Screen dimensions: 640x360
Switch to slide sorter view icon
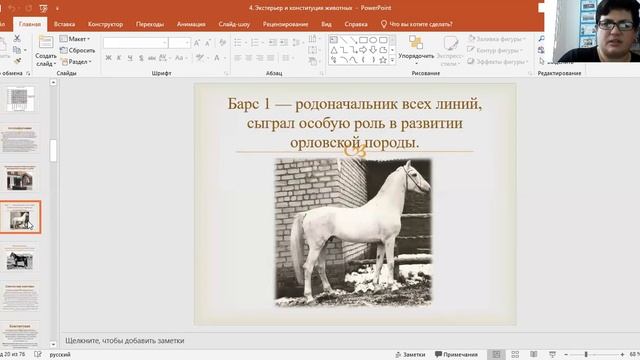515,354
